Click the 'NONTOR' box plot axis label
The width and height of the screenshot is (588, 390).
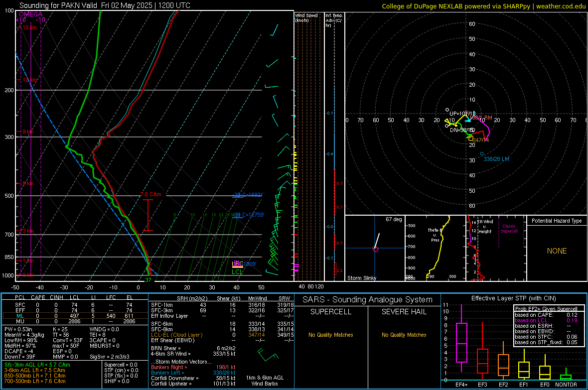(x=566, y=385)
